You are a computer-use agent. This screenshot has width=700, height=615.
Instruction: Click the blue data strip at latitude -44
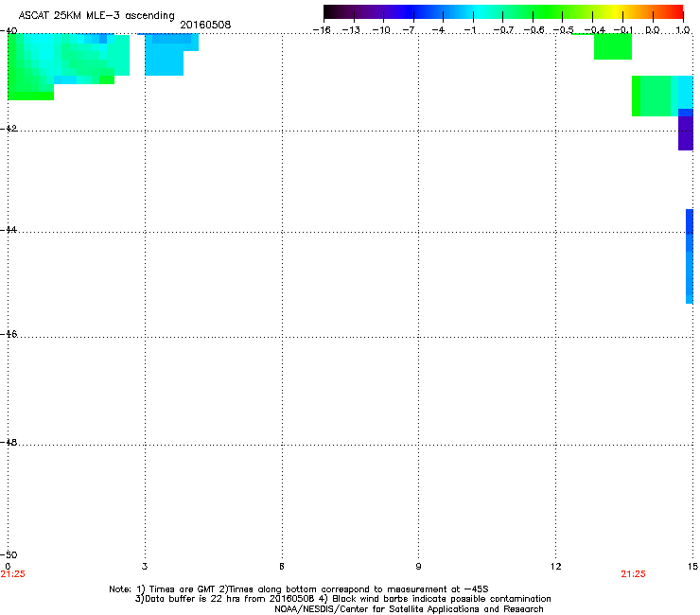click(690, 256)
